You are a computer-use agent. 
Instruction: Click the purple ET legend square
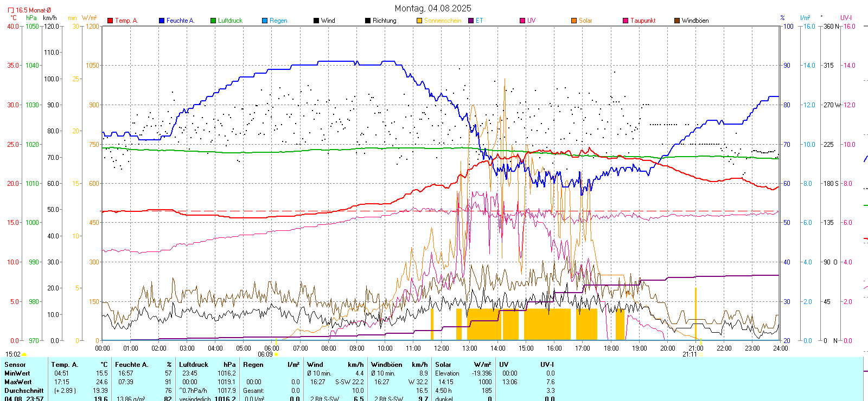click(x=471, y=21)
